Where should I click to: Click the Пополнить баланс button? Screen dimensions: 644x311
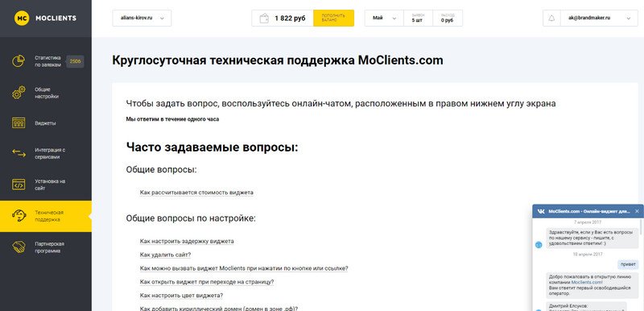pyautogui.click(x=333, y=18)
